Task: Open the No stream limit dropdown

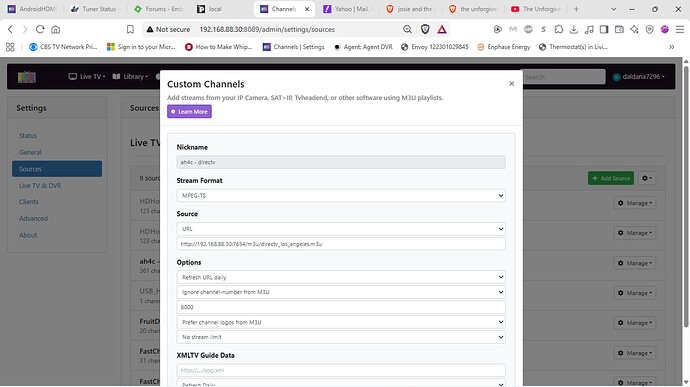Action: point(341,337)
